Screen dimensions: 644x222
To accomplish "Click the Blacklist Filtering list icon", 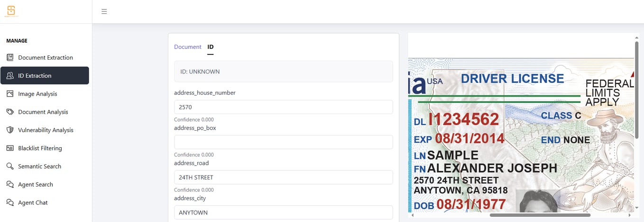I will pyautogui.click(x=10, y=148).
